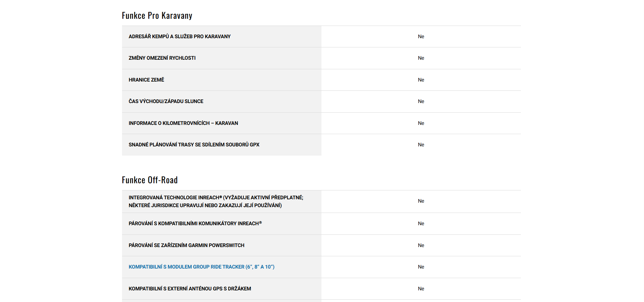
Task: Select Ne value for externí anténa GPS
Action: tap(421, 289)
